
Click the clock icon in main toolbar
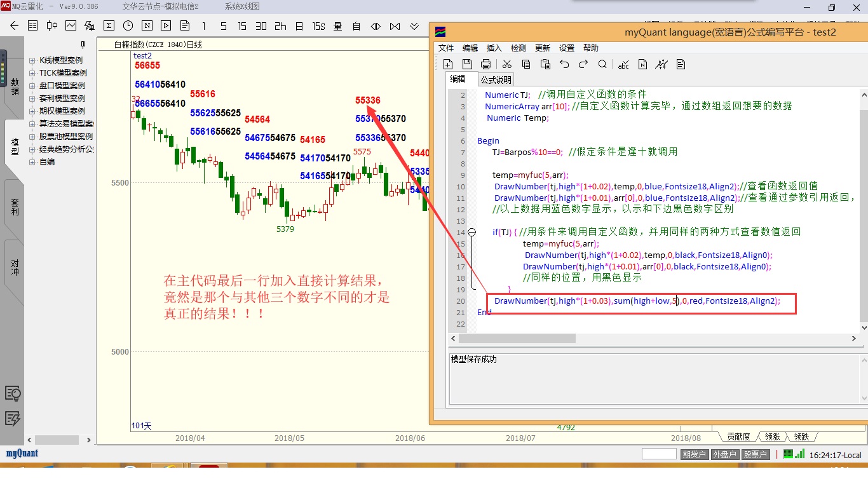pos(128,26)
